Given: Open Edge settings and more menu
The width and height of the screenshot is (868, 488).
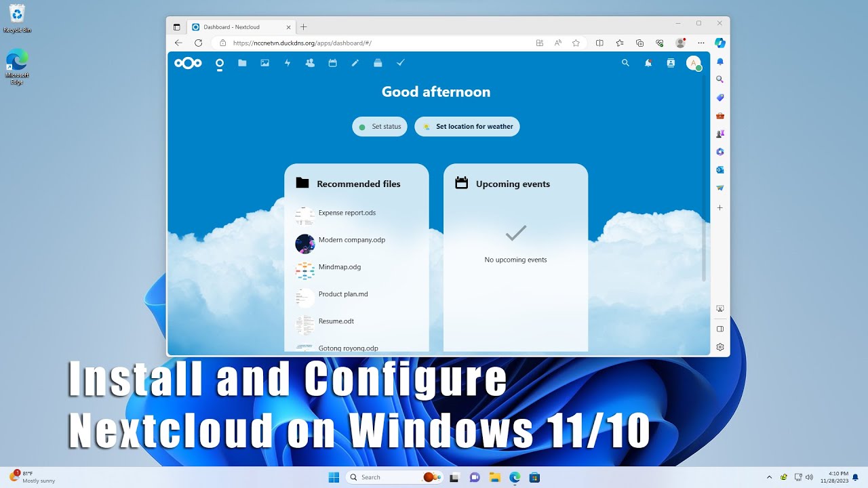Looking at the screenshot, I should (x=701, y=43).
